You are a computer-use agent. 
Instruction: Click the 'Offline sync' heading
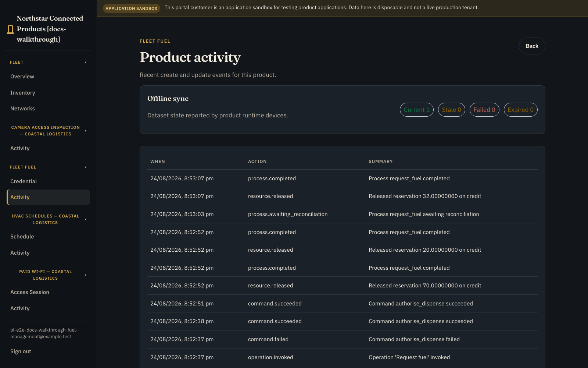[x=168, y=99]
